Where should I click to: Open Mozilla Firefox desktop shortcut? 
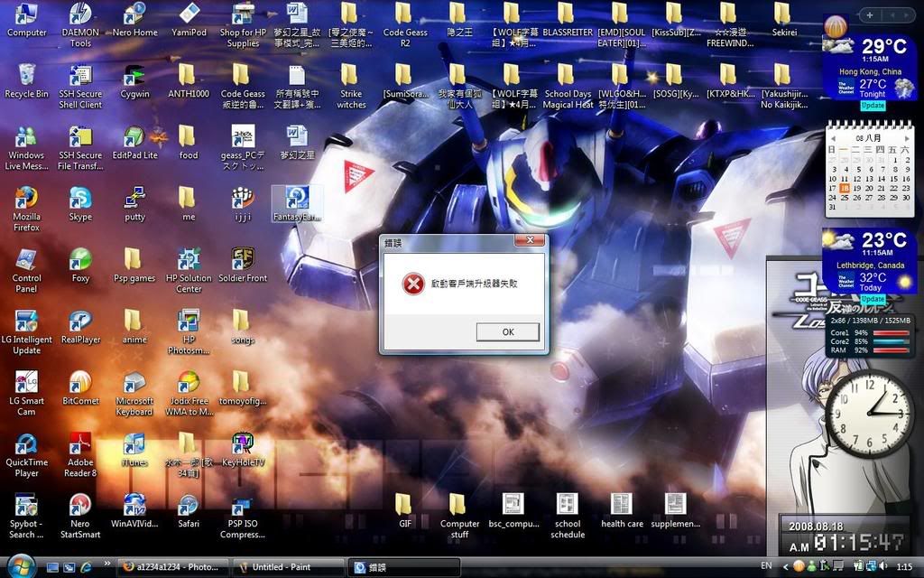[27, 199]
